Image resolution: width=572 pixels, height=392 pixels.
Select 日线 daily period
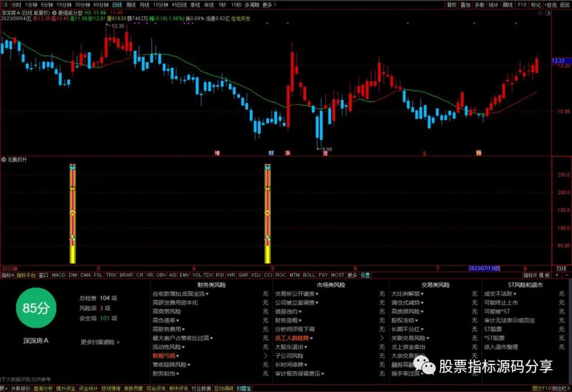pos(117,5)
